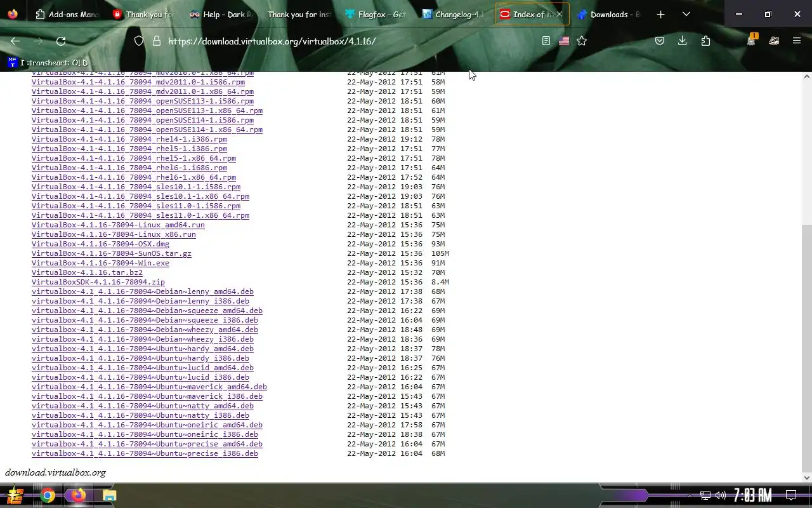Click the Flagfox US flag icon
This screenshot has width=812, height=508.
564,41
